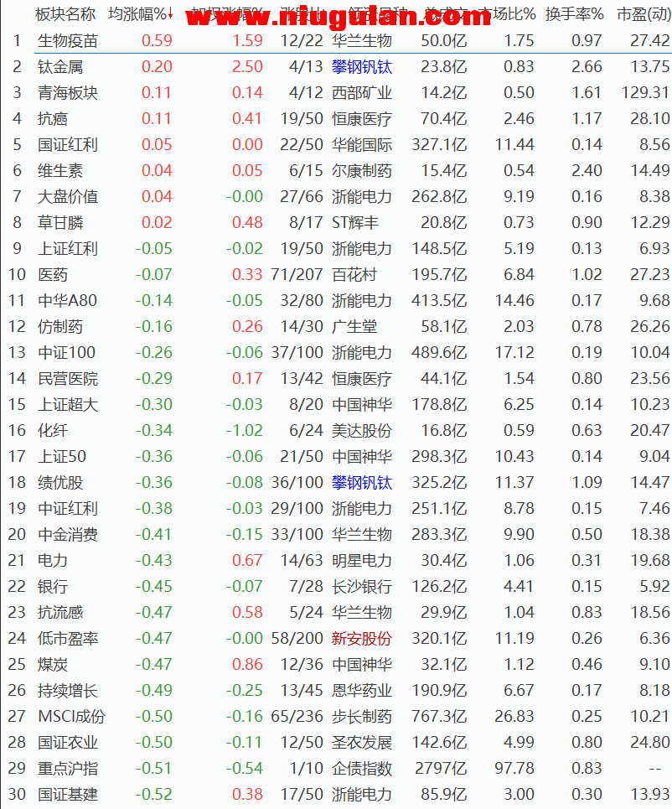Select leading stock 广生堂

[354, 327]
